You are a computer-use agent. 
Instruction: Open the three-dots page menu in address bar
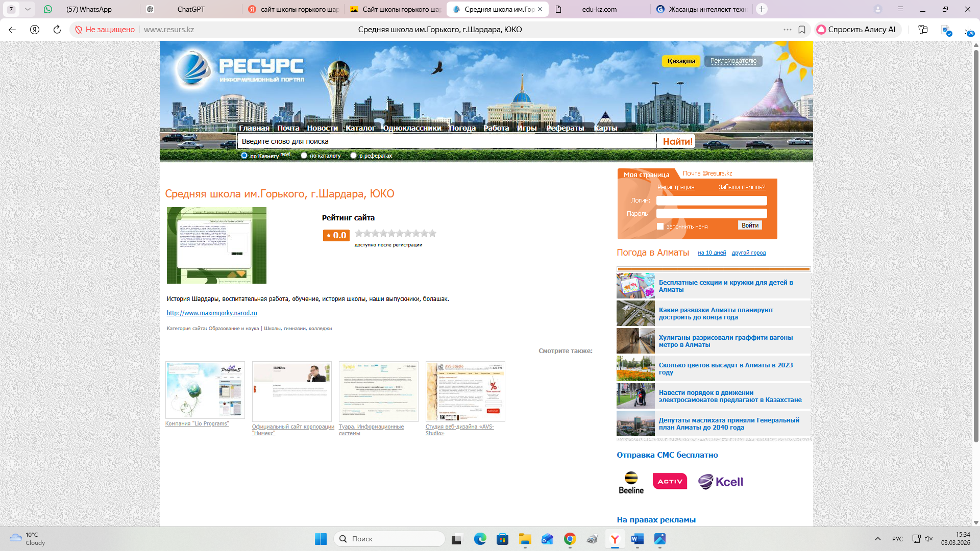pyautogui.click(x=788, y=30)
